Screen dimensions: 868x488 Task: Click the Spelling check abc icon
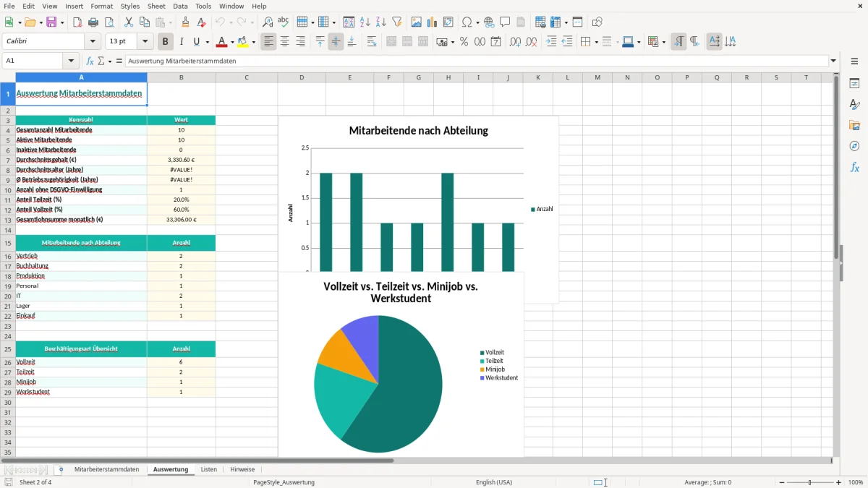[x=284, y=22]
